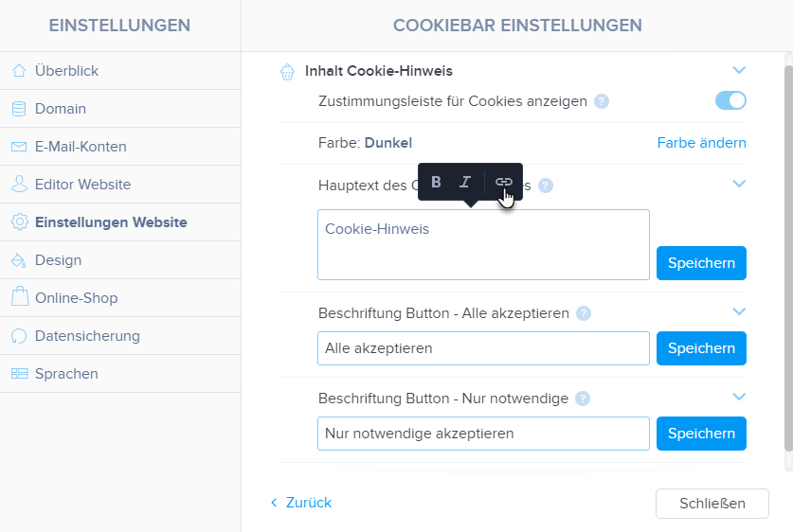Click the Cookie-Hinweis main text field
The width and height of the screenshot is (793, 532).
pyautogui.click(x=483, y=244)
